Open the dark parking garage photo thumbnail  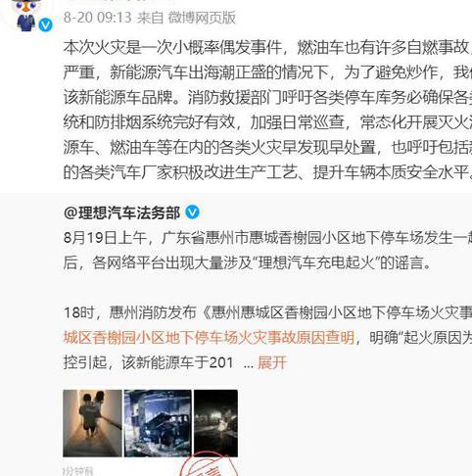pyautogui.click(x=215, y=423)
